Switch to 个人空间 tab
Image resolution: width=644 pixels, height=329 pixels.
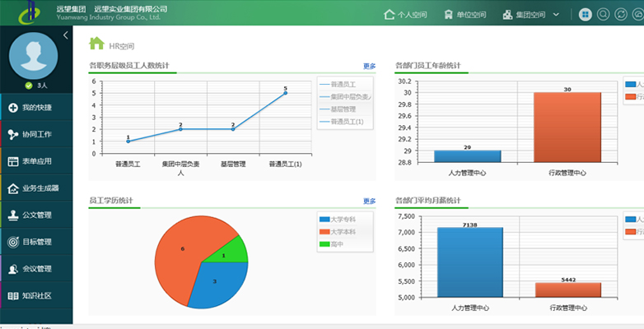point(406,14)
